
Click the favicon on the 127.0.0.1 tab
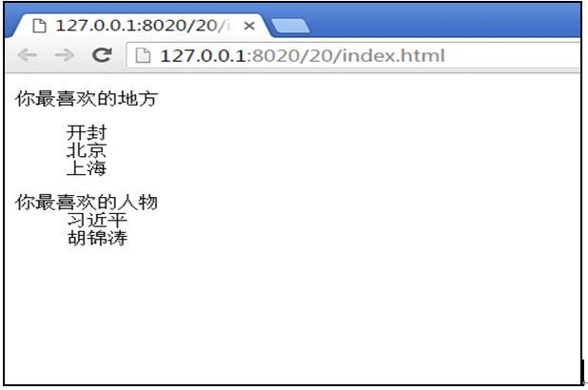point(39,26)
